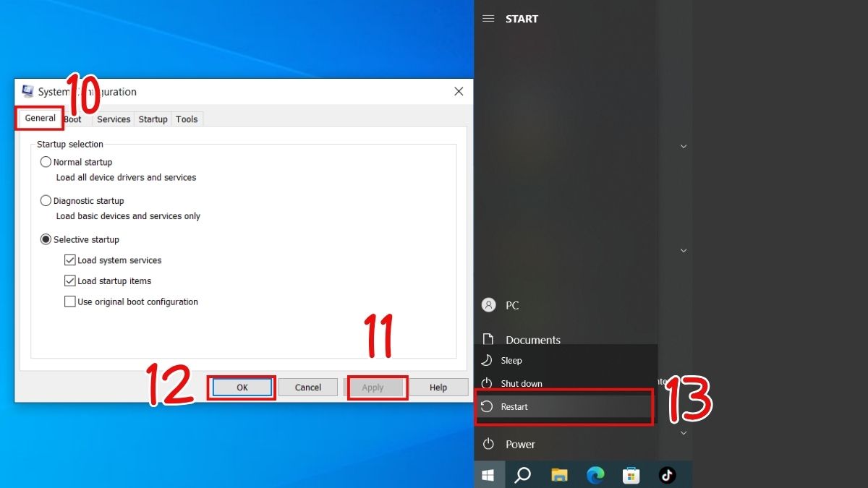868x488 pixels.
Task: Click the upper chevron in the Start menu
Action: tap(683, 145)
